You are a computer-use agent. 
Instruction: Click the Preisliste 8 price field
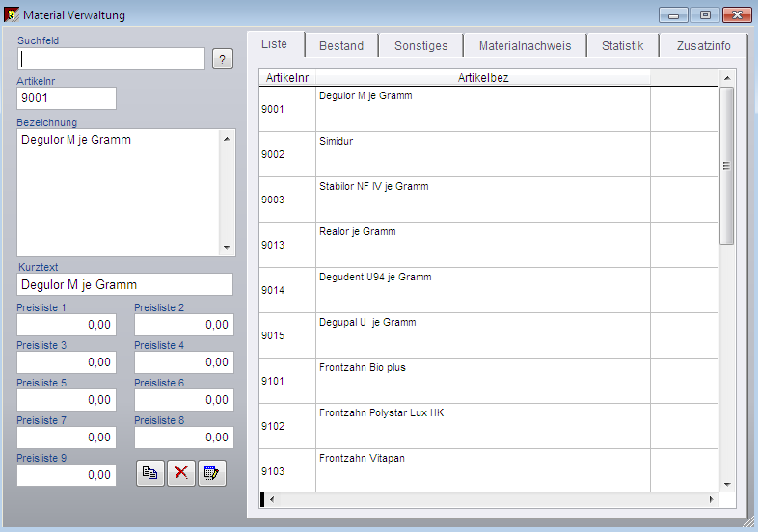point(183,438)
